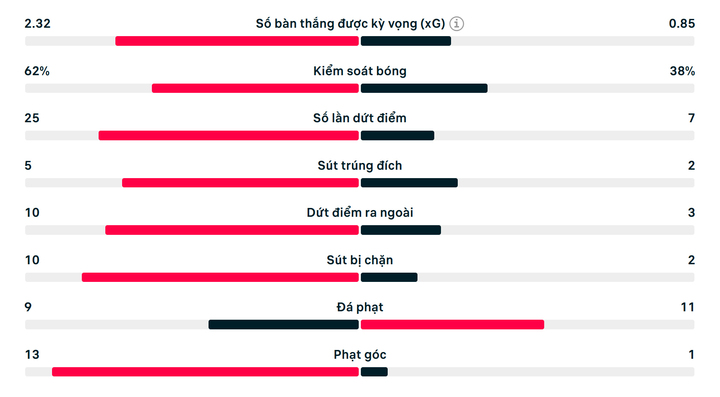Click the 'Sút bị chặn' label

click(x=360, y=260)
